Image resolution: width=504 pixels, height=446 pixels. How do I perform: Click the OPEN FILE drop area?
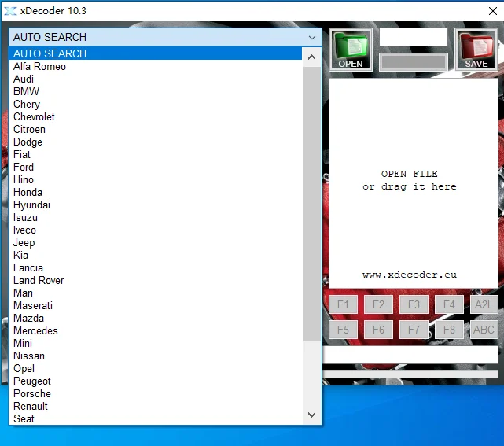(x=414, y=183)
